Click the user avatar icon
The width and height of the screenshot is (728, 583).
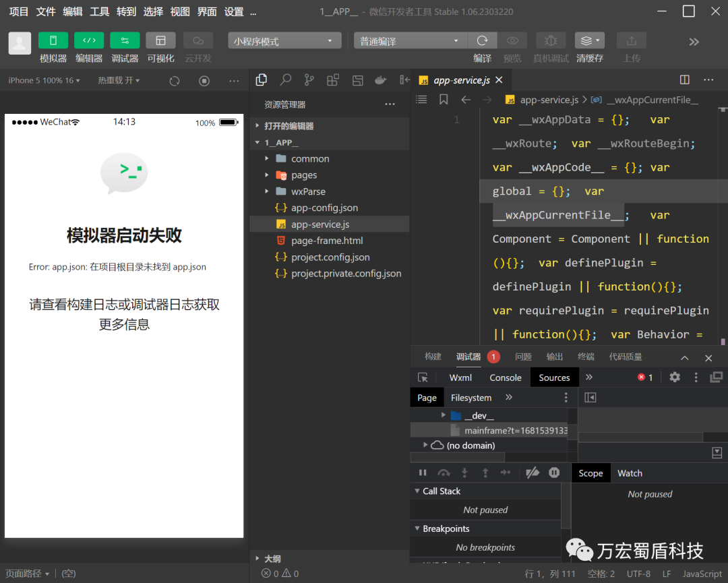pyautogui.click(x=20, y=43)
